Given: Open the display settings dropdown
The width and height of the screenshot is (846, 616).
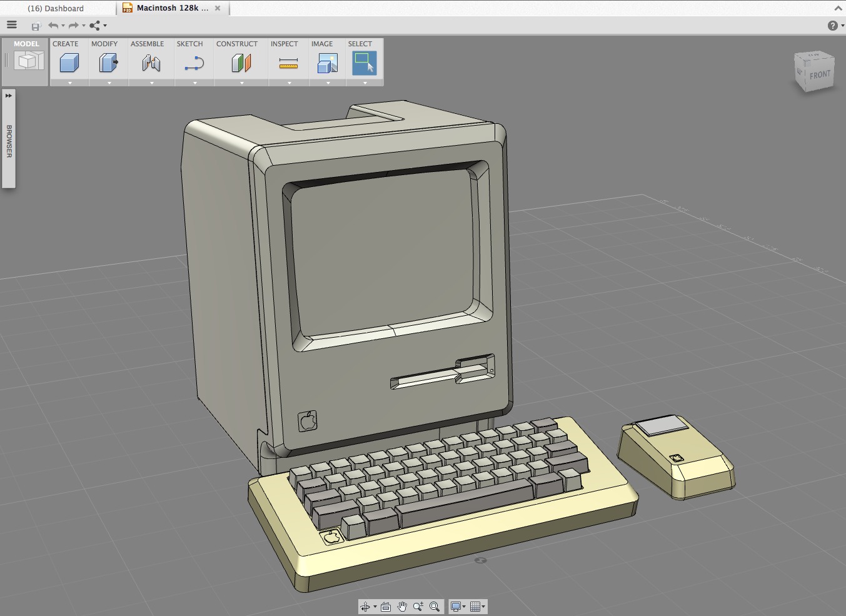Looking at the screenshot, I should tap(463, 606).
